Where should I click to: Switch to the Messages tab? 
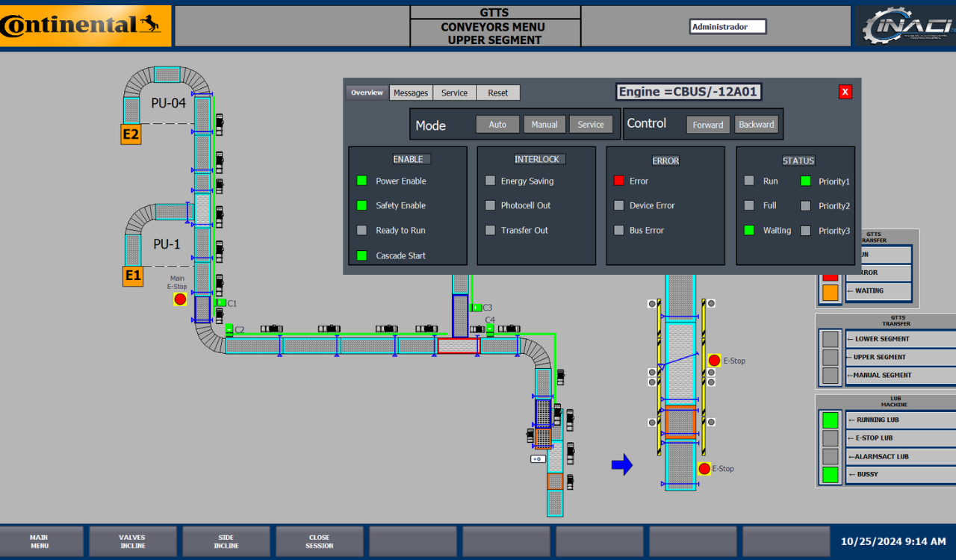(x=411, y=93)
